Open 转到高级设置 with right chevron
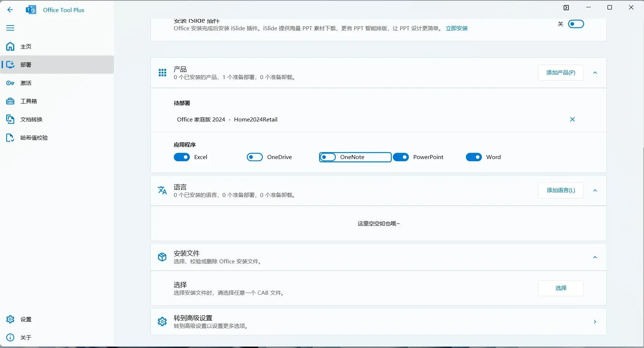The width and height of the screenshot is (644, 348). 595,322
